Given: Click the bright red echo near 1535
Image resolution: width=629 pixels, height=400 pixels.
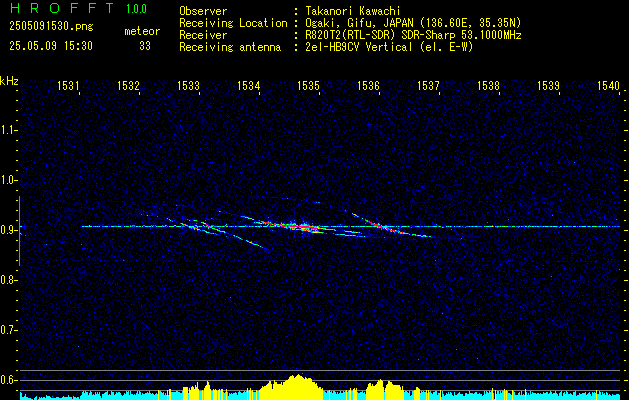Looking at the screenshot, I should 293,226.
